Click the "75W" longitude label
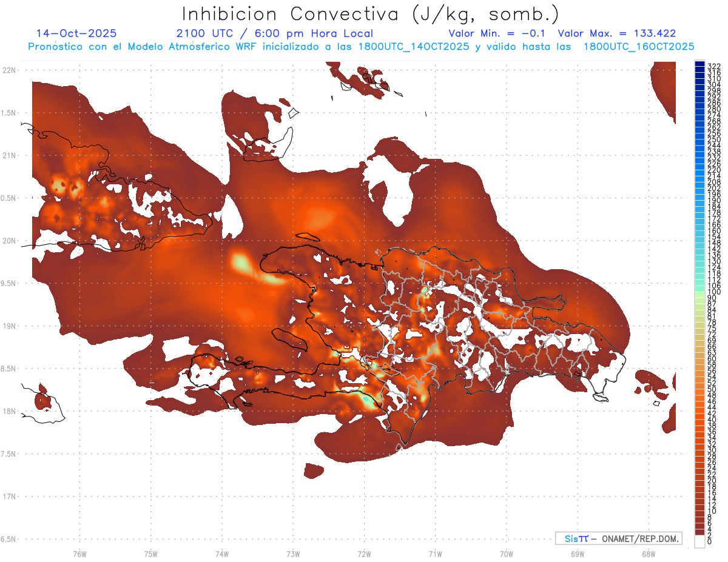The width and height of the screenshot is (728, 562). [x=150, y=553]
